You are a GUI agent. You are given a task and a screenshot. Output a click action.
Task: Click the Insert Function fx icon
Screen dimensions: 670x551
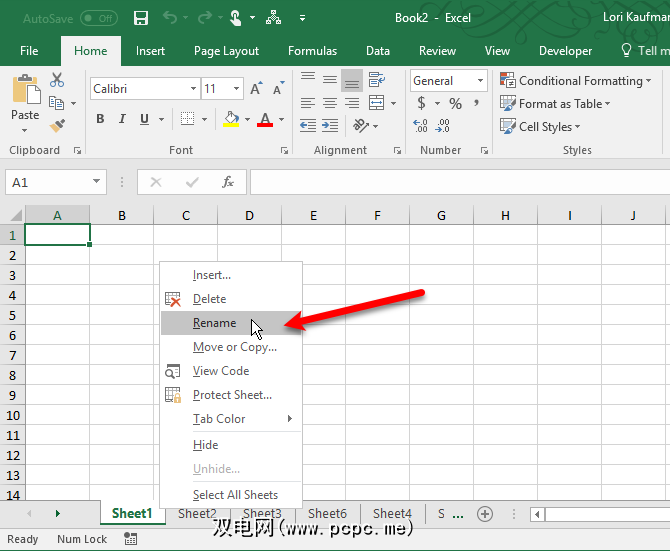(228, 182)
